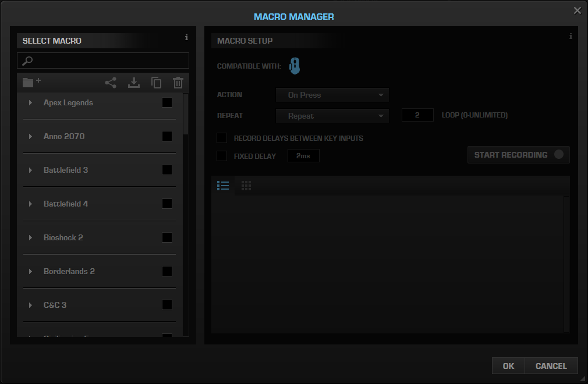Screen dimensions: 588x384
Task: Select the C&C 3 label
Action: tap(55, 305)
